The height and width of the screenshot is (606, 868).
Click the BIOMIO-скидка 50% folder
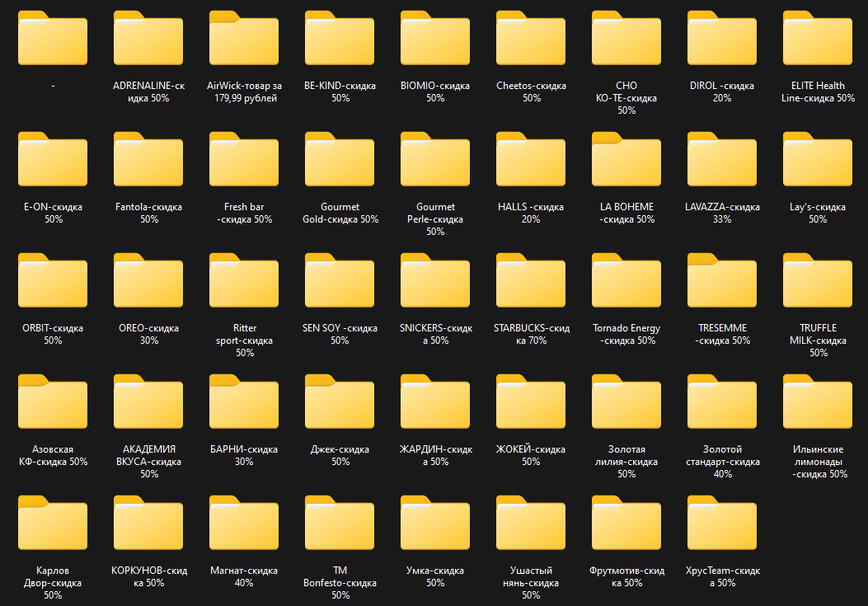435,38
